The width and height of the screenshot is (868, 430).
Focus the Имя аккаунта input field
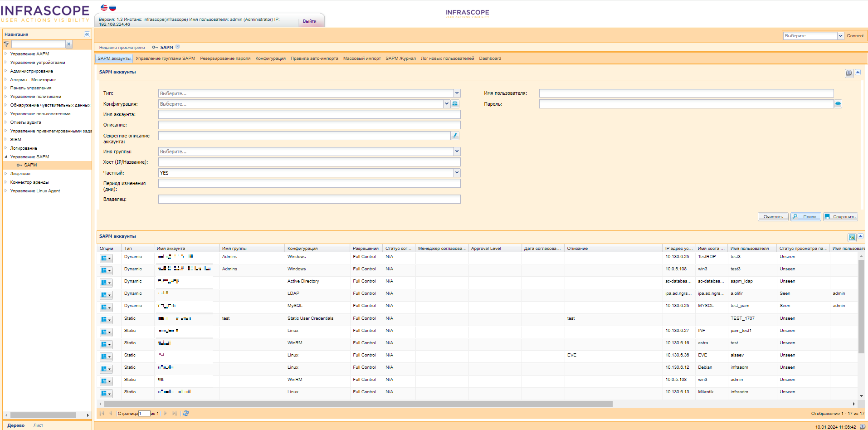pos(309,114)
